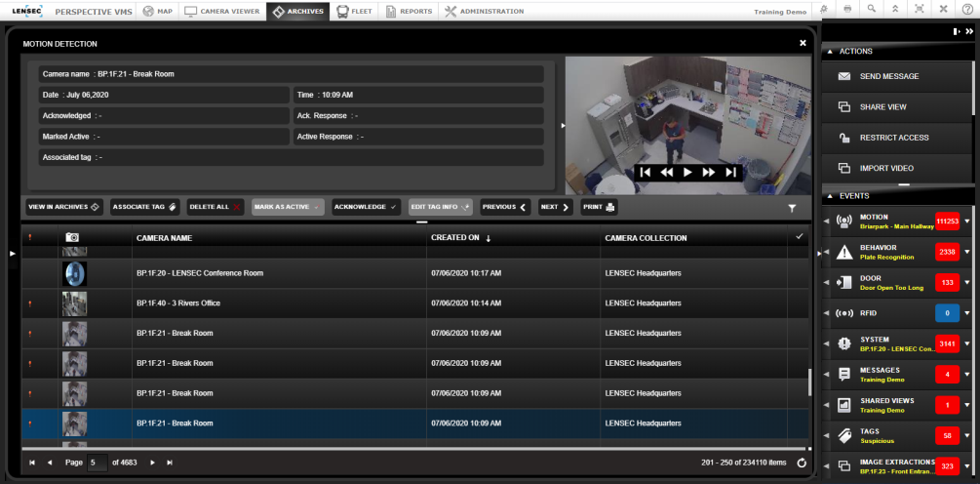The width and height of the screenshot is (980, 484).
Task: Skip video to the end
Action: (730, 172)
